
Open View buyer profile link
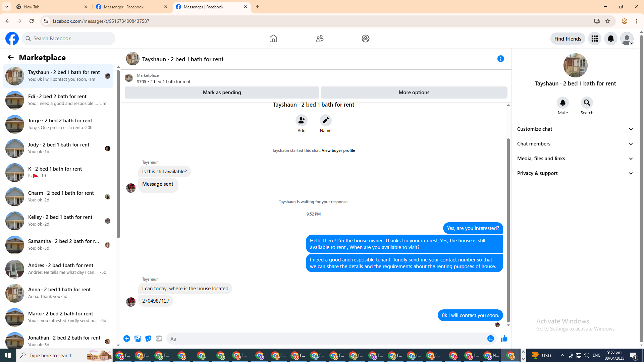point(338,150)
